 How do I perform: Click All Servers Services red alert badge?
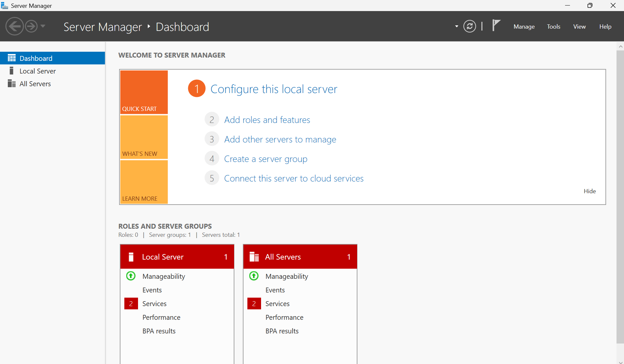[254, 303]
